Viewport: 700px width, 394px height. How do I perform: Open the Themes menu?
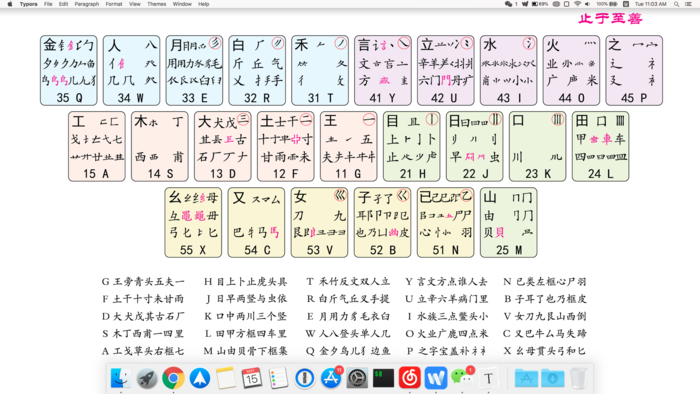157,4
